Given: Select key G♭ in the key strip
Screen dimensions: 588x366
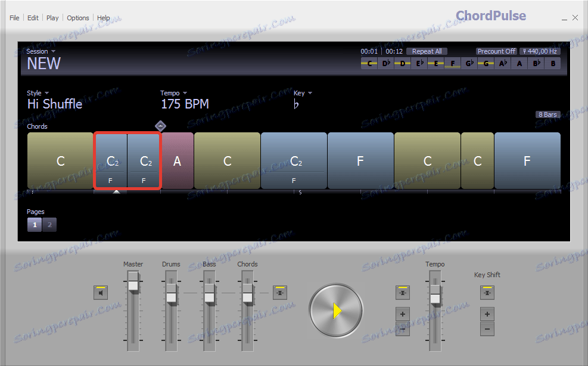Looking at the screenshot, I should (x=469, y=63).
